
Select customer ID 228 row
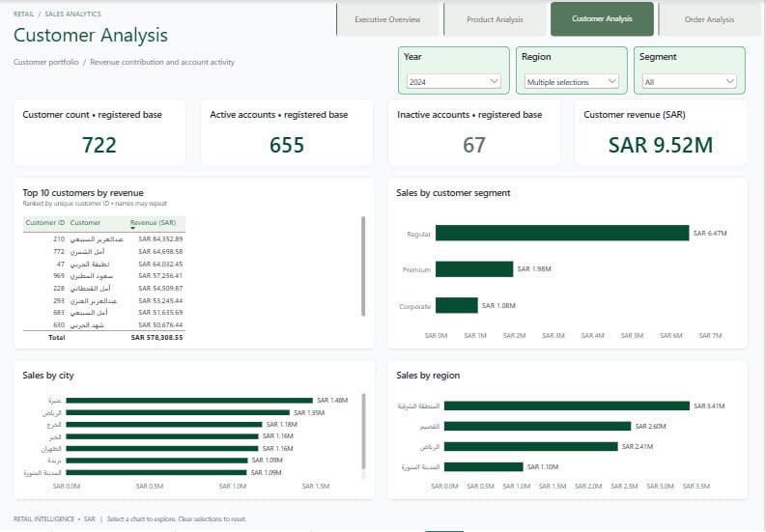point(104,289)
